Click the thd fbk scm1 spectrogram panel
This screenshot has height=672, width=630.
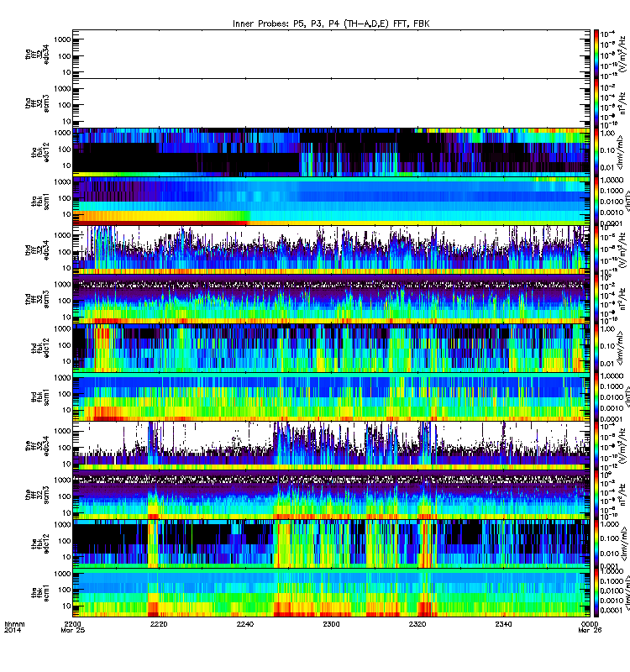coord(331,397)
